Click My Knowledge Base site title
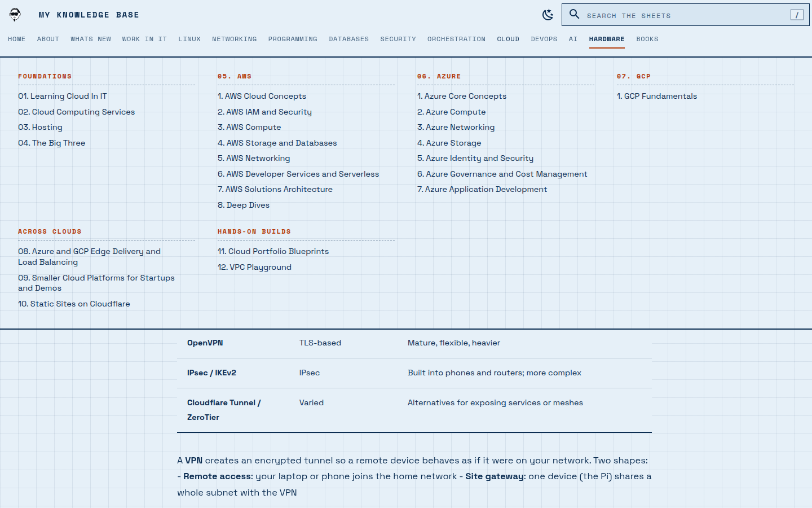 (89, 15)
